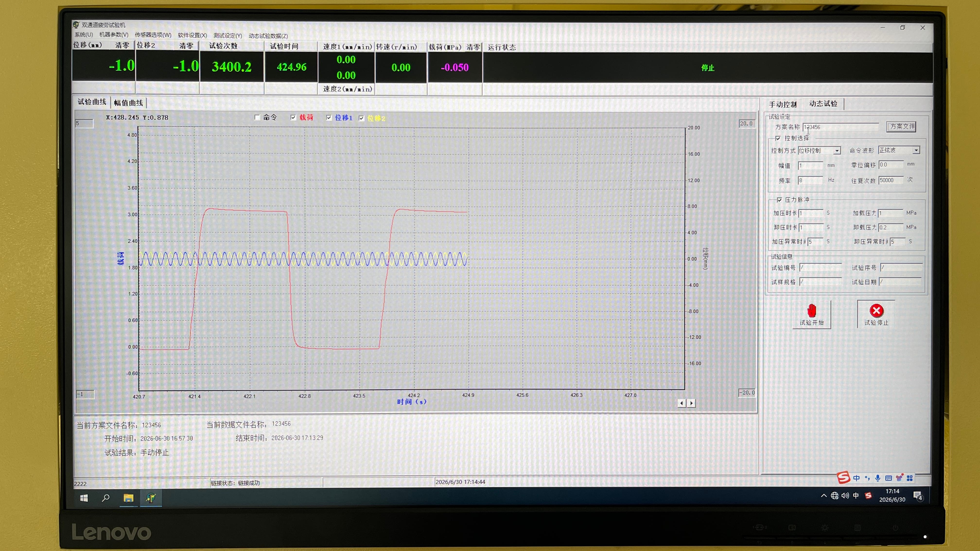Open the 系统(U) menu

click(83, 34)
